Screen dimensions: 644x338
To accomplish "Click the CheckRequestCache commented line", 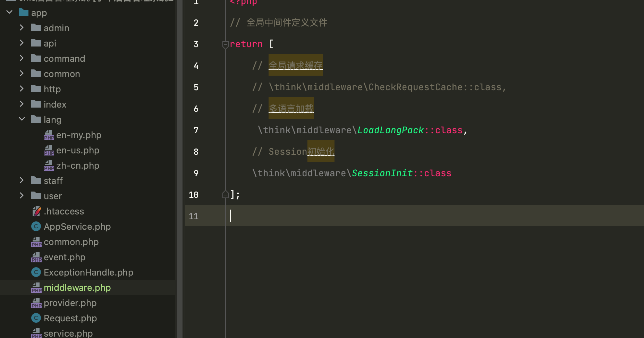I will coord(379,87).
